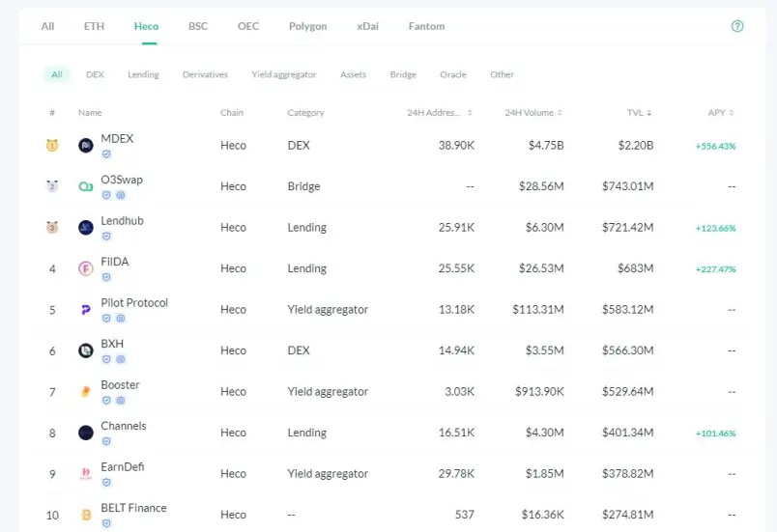This screenshot has height=532, width=777.
Task: Click the EarnDefi logo icon
Action: click(86, 474)
